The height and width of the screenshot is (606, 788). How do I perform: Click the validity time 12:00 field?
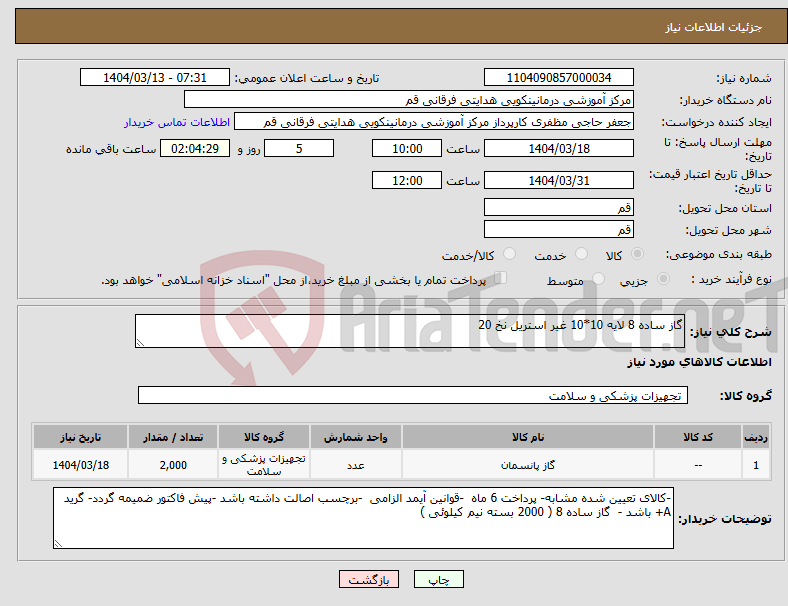[407, 180]
